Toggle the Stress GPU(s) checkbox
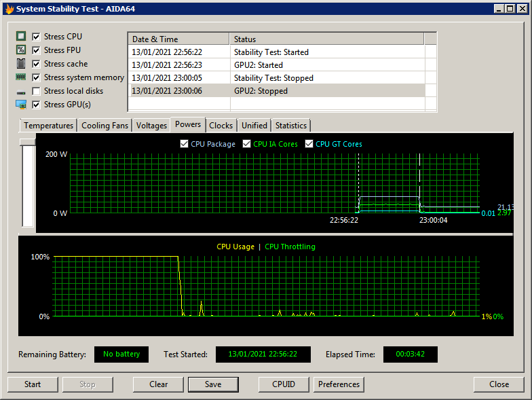Image resolution: width=532 pixels, height=400 pixels. pyautogui.click(x=37, y=105)
